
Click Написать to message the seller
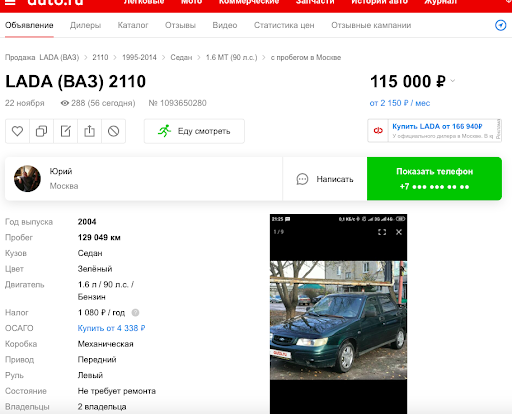click(x=325, y=179)
